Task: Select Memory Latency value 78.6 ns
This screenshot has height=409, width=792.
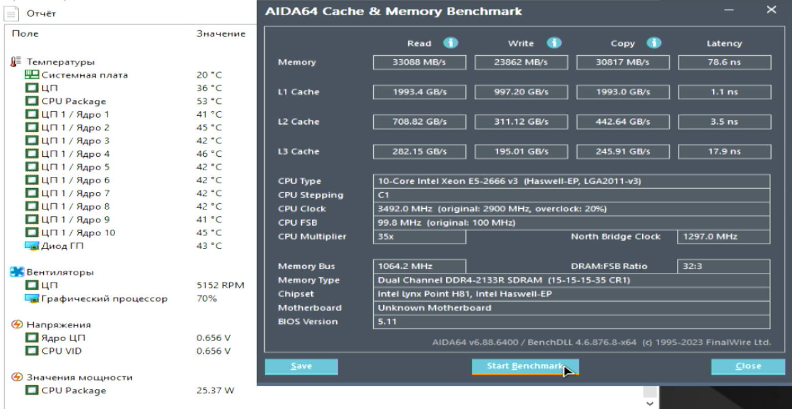Action: [x=724, y=62]
